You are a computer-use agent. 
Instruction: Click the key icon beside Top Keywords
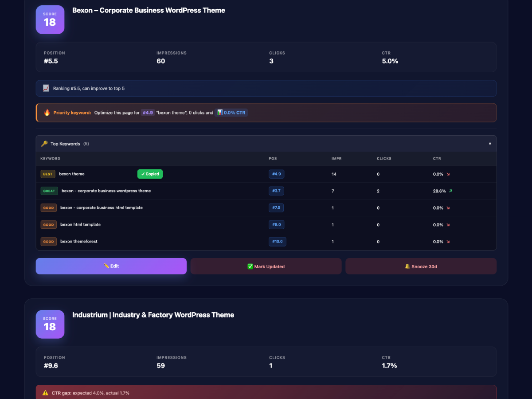44,144
